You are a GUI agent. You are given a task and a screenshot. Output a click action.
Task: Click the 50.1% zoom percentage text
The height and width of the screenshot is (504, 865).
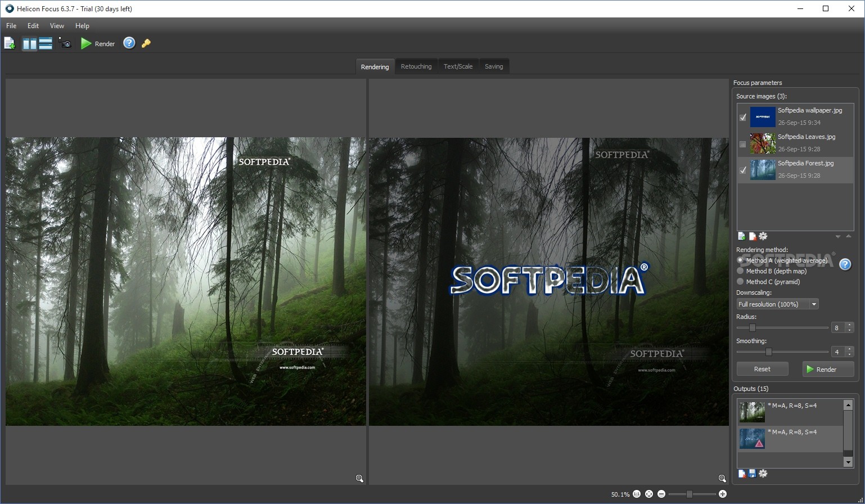pos(620,494)
